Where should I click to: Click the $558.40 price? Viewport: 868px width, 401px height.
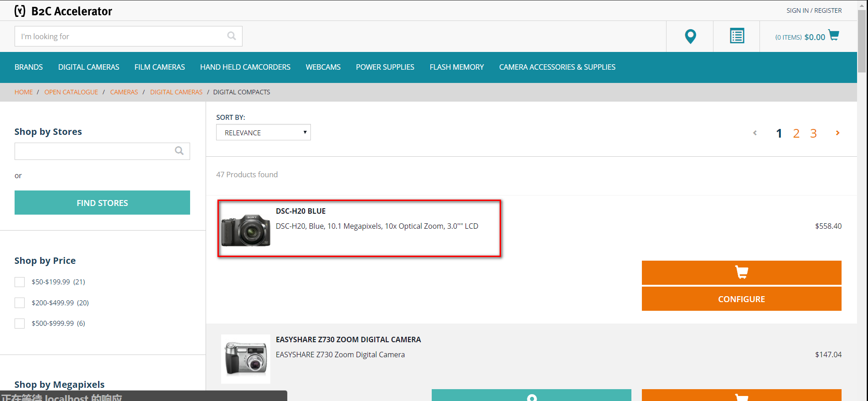tap(828, 226)
